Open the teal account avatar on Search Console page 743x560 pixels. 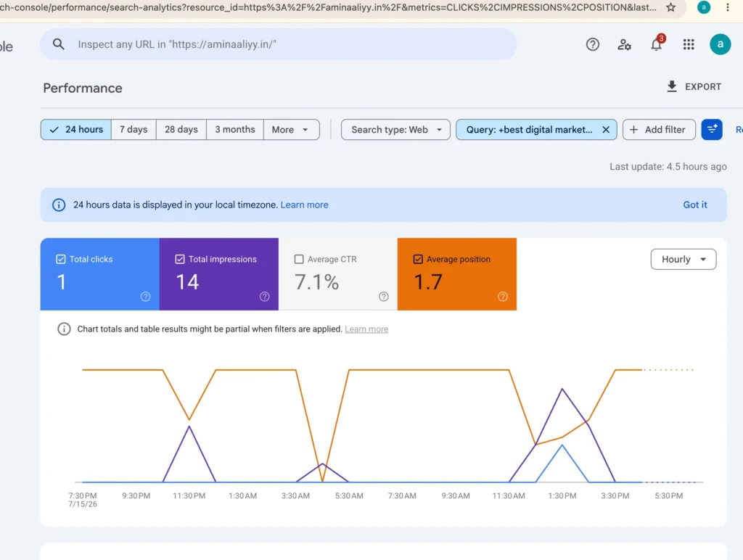(x=720, y=44)
